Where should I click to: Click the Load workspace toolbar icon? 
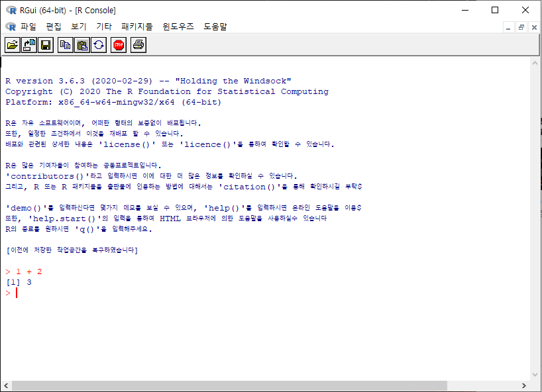tap(29, 45)
